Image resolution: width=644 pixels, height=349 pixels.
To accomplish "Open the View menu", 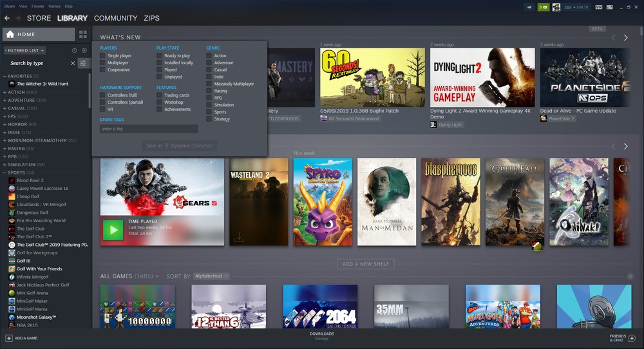I will pos(23,6).
